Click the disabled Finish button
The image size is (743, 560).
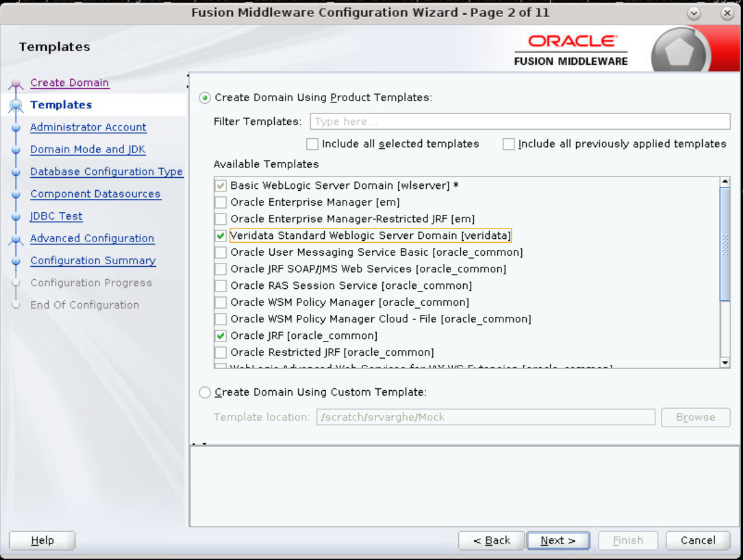[x=628, y=540]
